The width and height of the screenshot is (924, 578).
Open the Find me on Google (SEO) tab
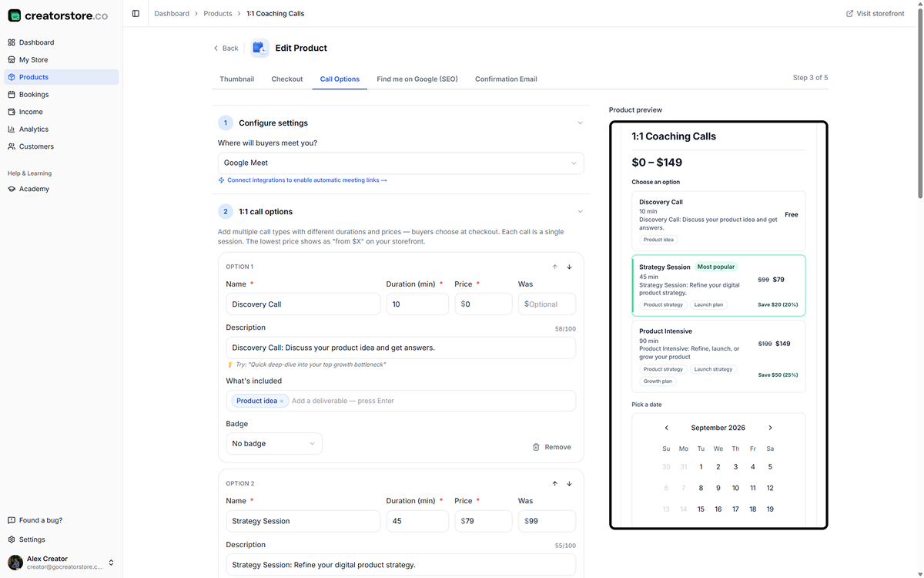click(x=417, y=79)
